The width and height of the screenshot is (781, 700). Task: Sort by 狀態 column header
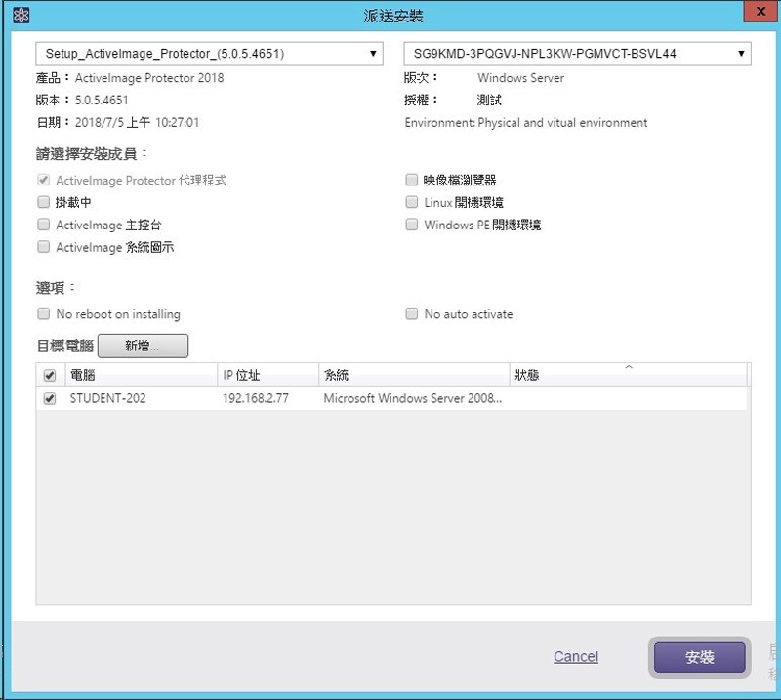[x=628, y=375]
